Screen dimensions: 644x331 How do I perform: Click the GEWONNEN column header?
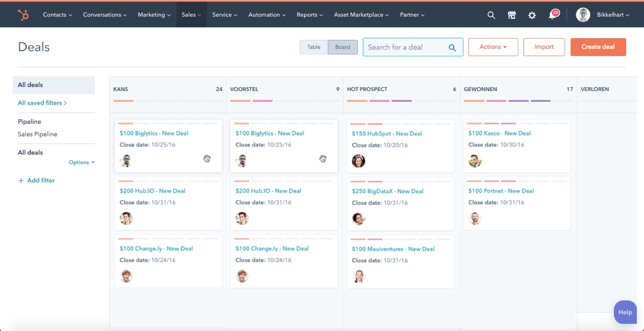(480, 89)
